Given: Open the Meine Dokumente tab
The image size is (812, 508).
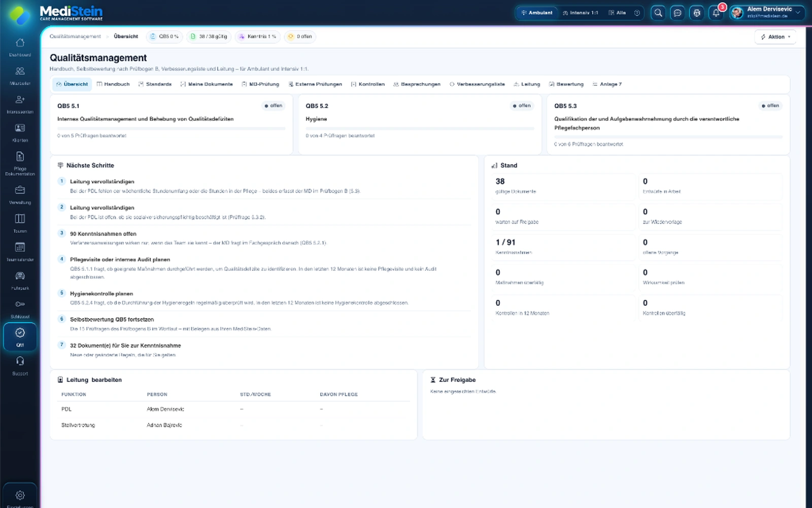Looking at the screenshot, I should [x=207, y=84].
